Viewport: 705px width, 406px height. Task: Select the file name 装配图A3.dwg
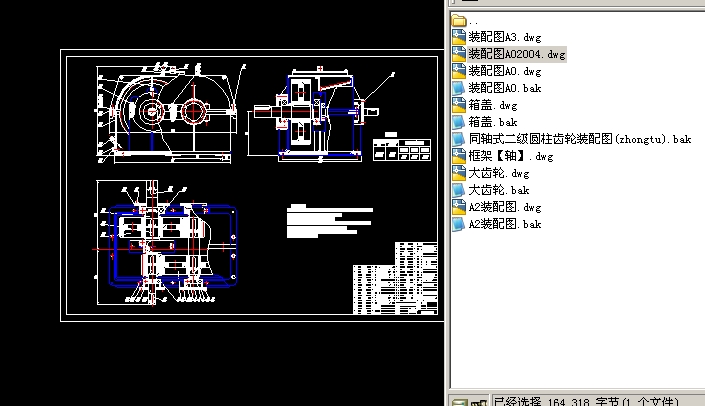click(505, 37)
